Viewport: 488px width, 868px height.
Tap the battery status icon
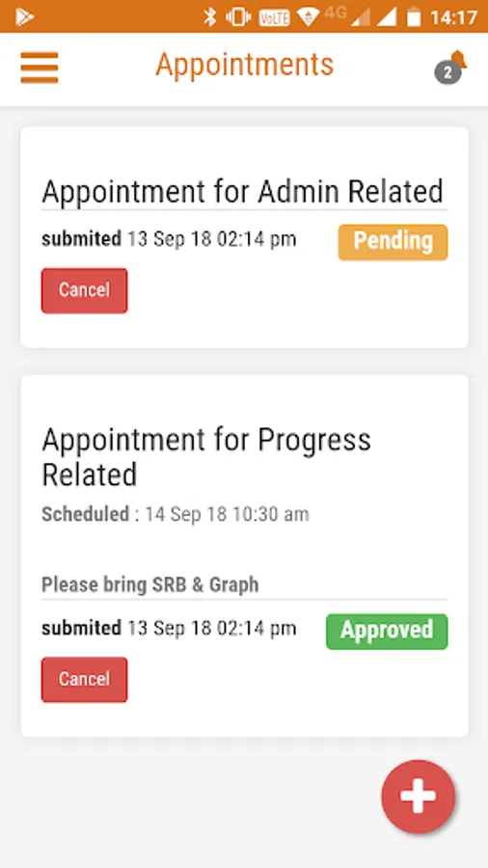(414, 17)
